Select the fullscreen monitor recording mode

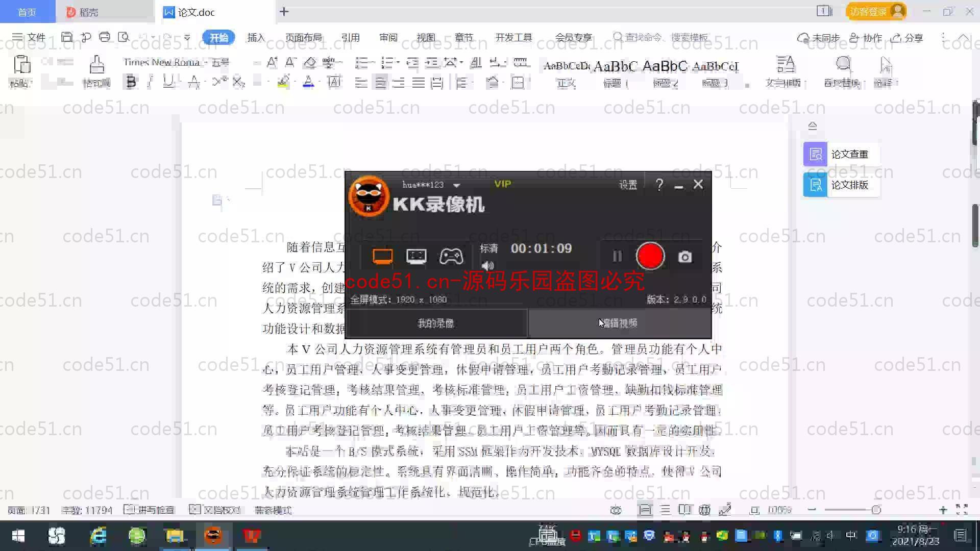tap(382, 256)
